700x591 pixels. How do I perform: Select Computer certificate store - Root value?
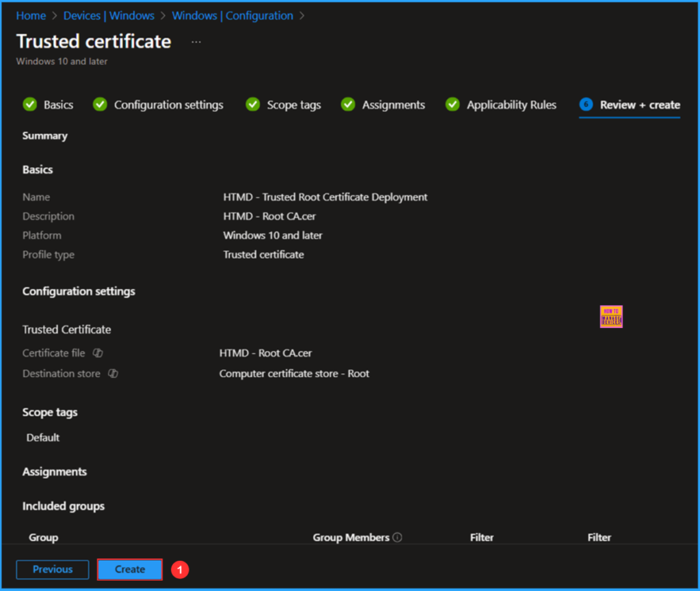coord(294,374)
